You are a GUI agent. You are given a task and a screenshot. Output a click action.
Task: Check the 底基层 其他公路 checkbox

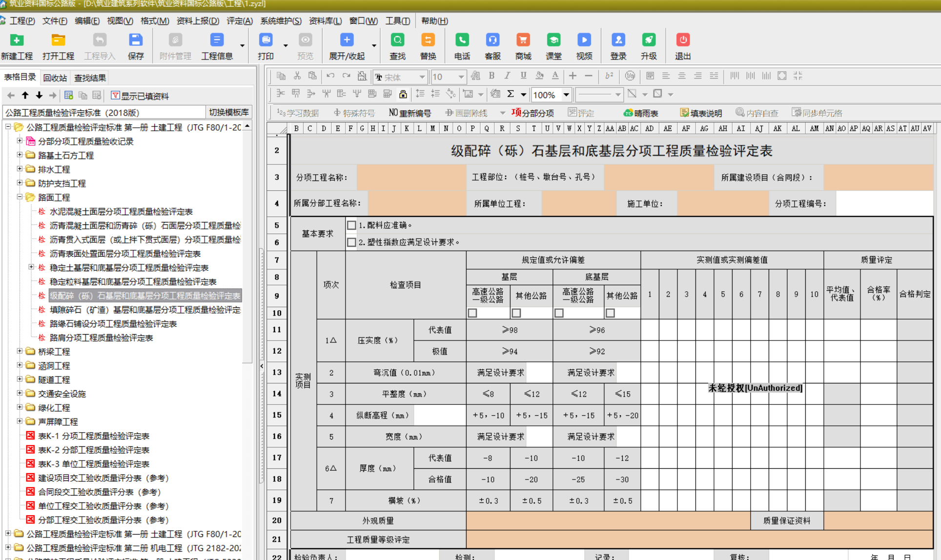click(x=610, y=313)
